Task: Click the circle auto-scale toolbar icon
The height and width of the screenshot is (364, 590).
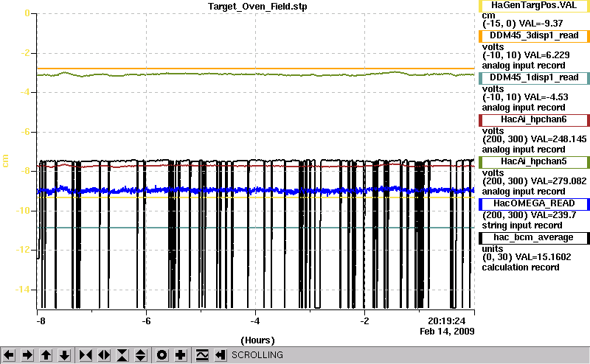Action: click(x=162, y=355)
